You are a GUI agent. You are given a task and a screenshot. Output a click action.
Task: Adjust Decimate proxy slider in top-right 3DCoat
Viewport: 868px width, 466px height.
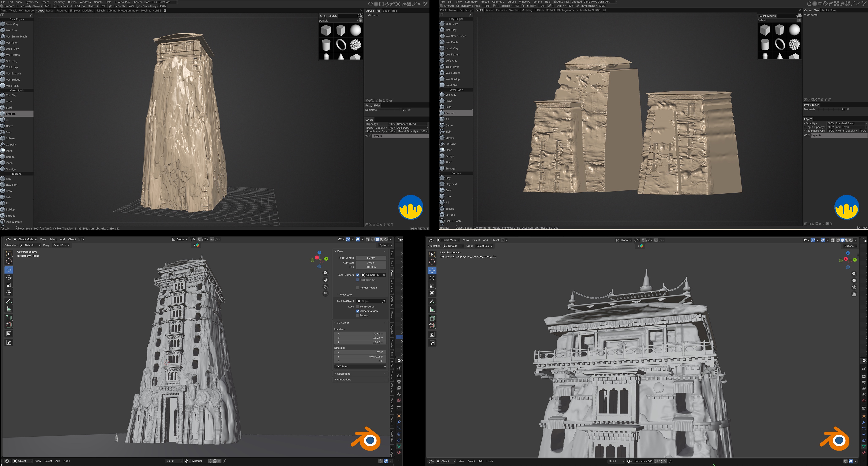(x=828, y=109)
